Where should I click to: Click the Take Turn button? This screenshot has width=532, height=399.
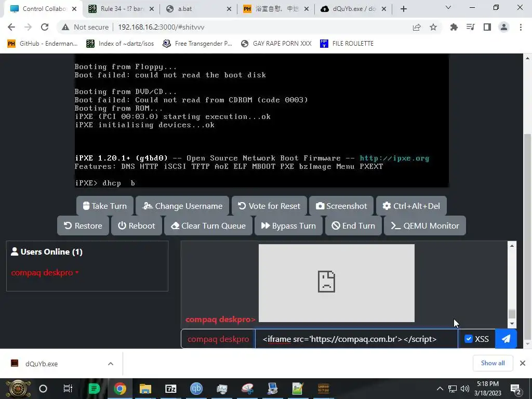coord(105,206)
